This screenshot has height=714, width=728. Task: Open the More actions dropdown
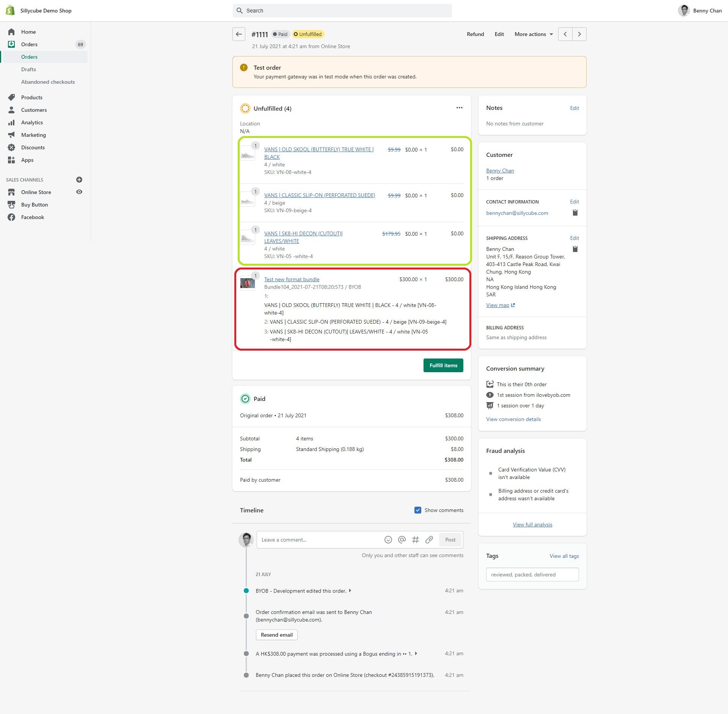point(533,34)
